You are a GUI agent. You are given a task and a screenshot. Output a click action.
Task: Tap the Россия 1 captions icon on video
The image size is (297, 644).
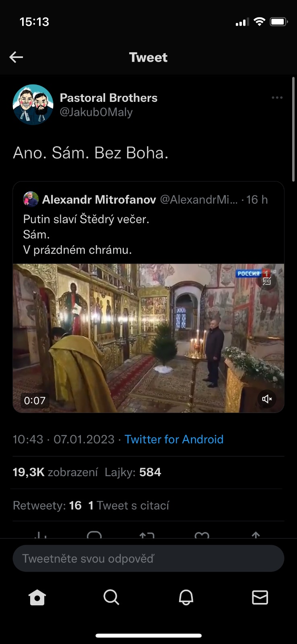click(x=267, y=281)
